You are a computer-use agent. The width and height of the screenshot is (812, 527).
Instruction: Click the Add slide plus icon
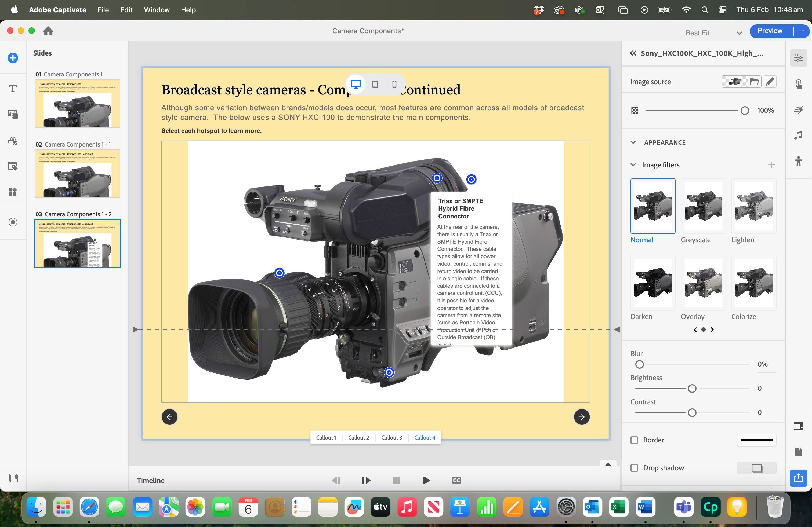(x=13, y=58)
